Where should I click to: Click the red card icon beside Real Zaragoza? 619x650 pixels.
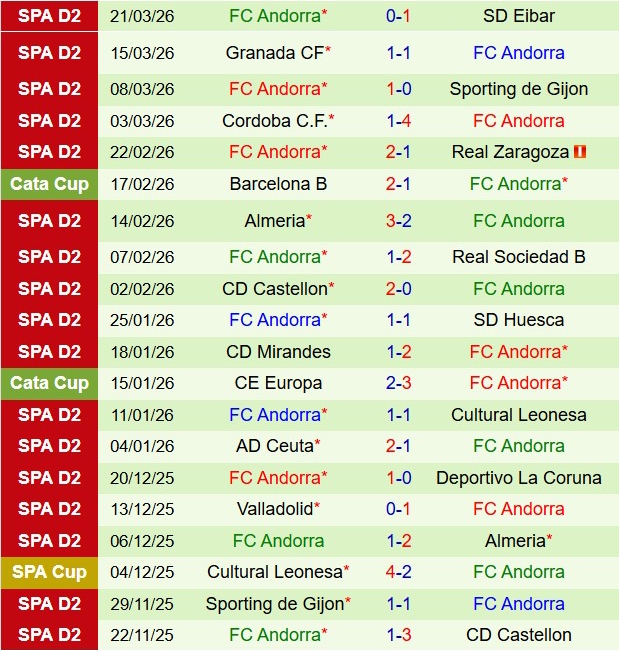tap(580, 153)
